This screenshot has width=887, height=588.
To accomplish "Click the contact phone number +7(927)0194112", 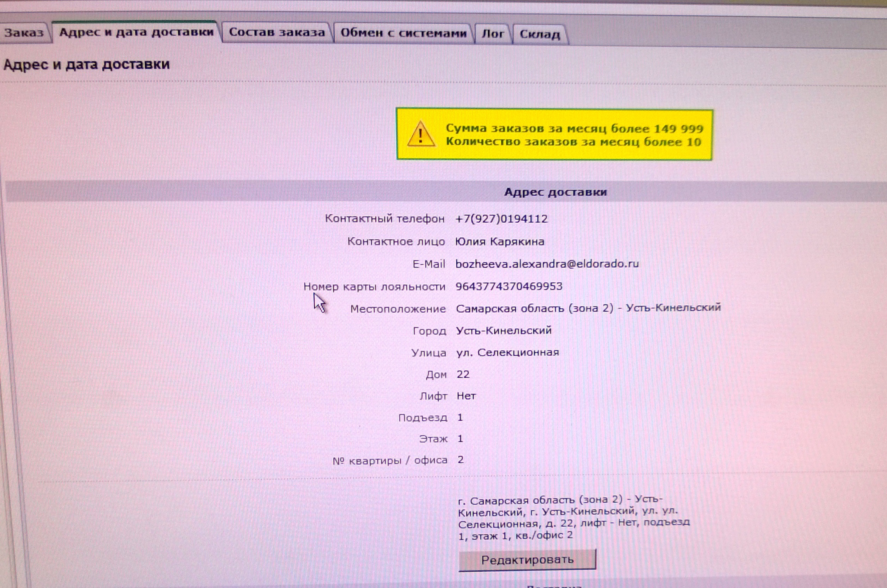I will [x=501, y=219].
